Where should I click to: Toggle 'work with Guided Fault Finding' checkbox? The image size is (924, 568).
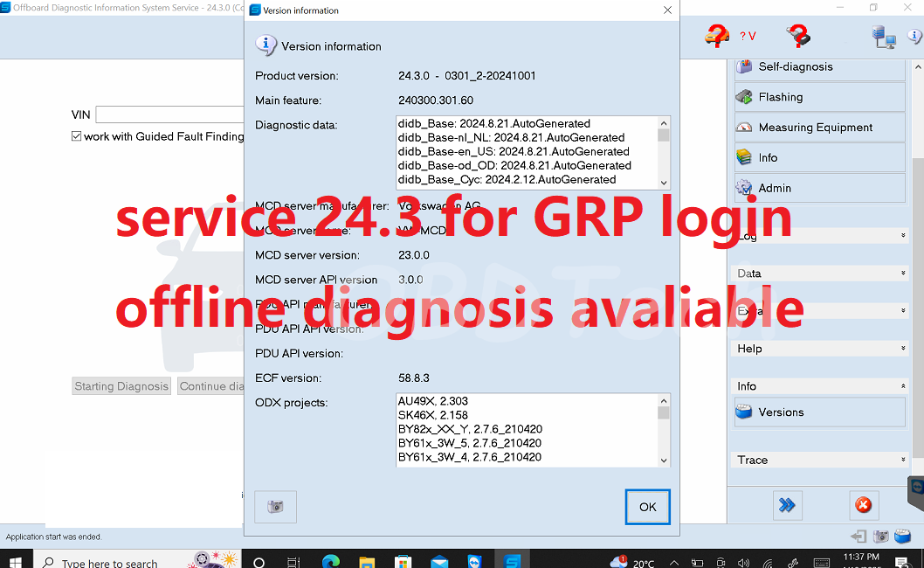pos(76,136)
